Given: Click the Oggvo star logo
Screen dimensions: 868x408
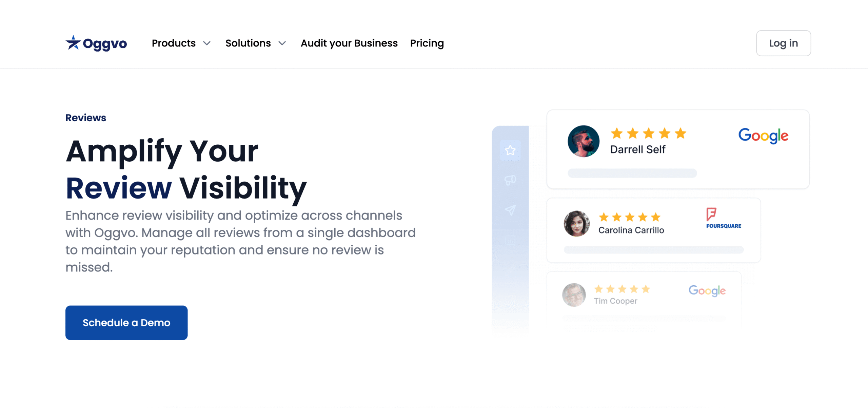Looking at the screenshot, I should 73,43.
